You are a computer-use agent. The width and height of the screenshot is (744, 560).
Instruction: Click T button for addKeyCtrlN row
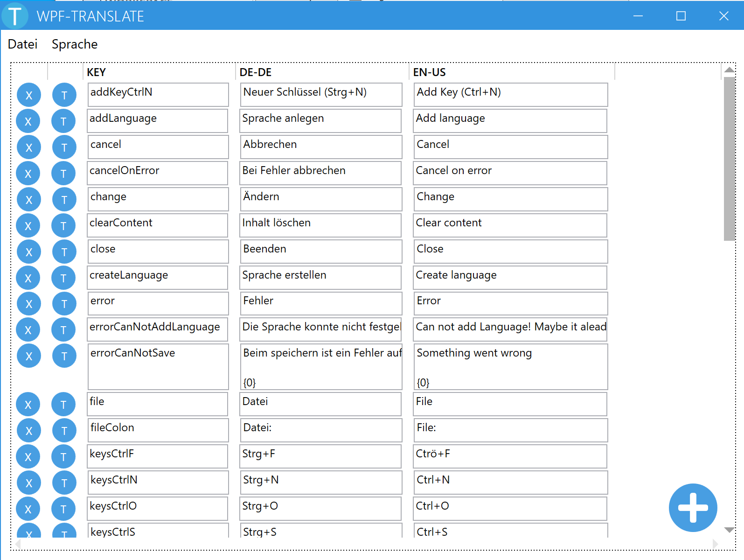pyautogui.click(x=64, y=95)
